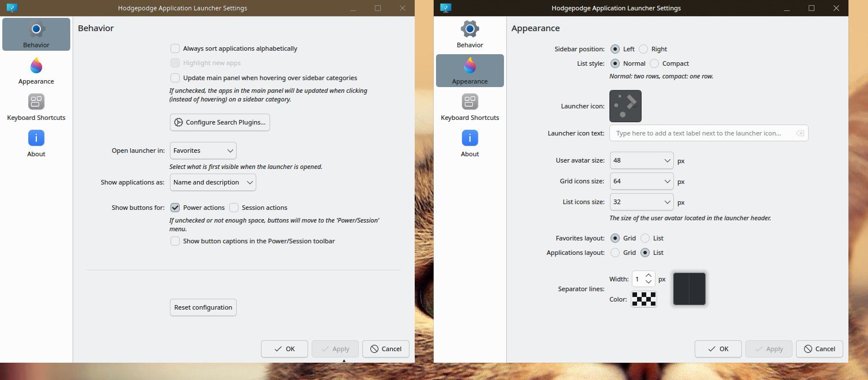Click the Launcher icon chooser button
The height and width of the screenshot is (380, 868).
(626, 106)
